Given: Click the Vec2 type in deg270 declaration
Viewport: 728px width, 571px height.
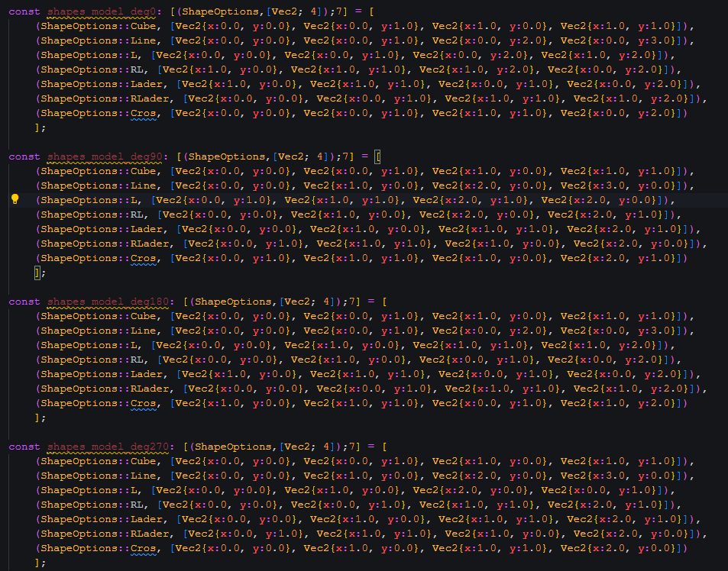Looking at the screenshot, I should 297,447.
